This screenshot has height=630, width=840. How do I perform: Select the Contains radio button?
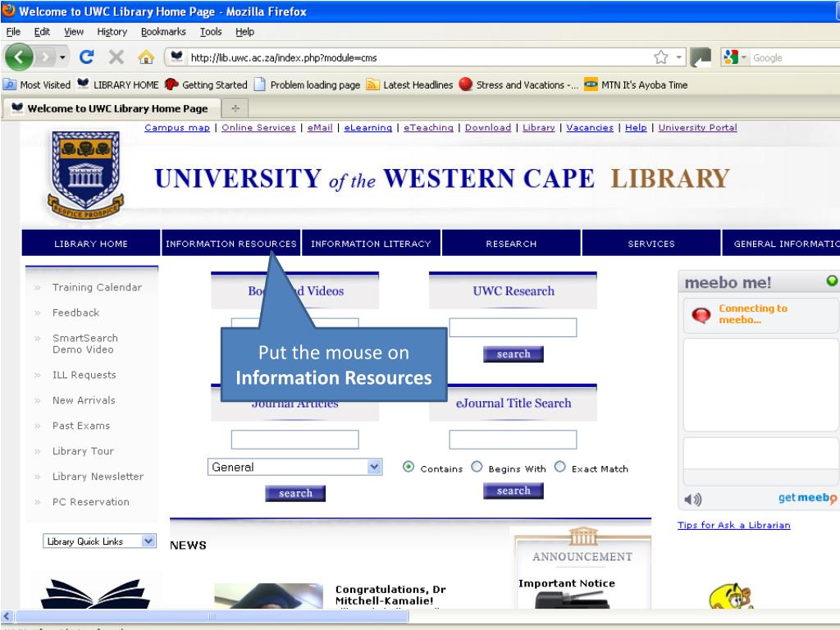click(x=409, y=467)
